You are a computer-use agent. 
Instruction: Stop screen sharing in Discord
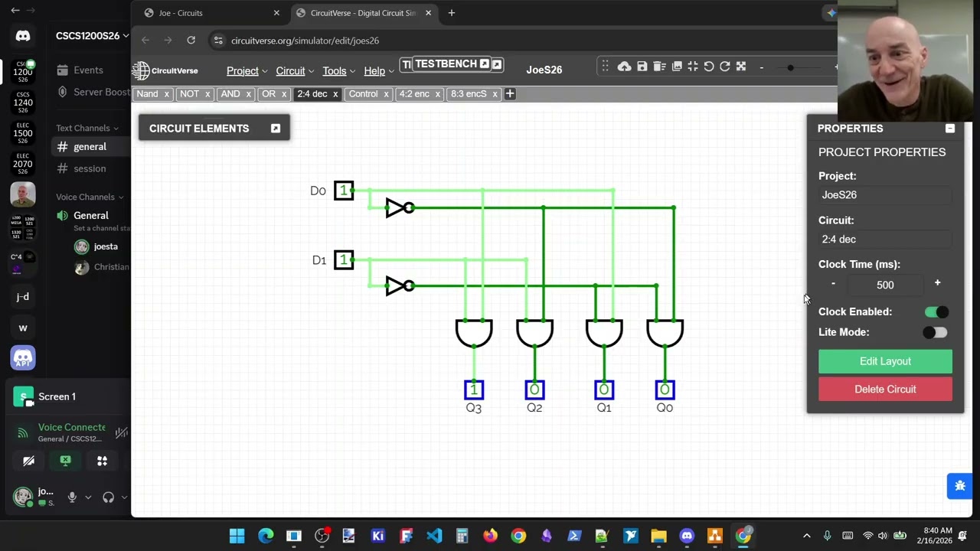tap(65, 461)
